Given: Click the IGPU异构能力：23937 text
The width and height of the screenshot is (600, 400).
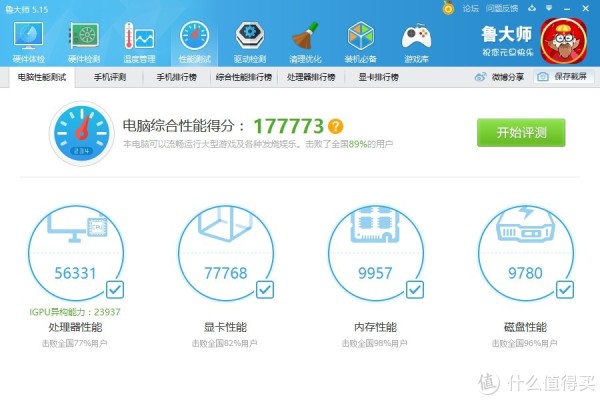Looking at the screenshot, I should pos(75,312).
